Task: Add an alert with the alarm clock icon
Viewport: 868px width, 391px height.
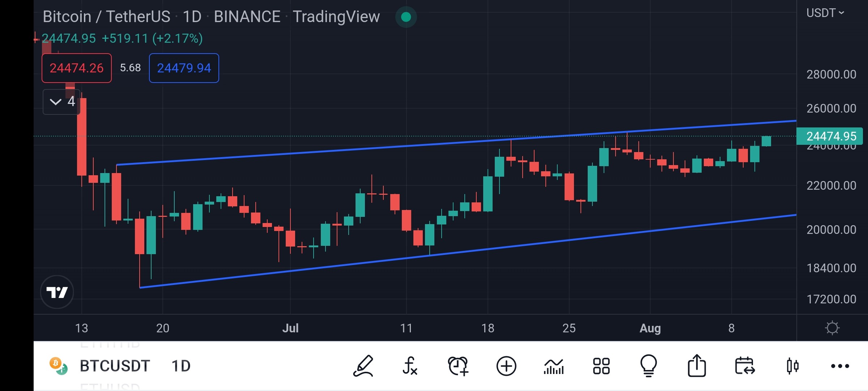Action: click(458, 366)
